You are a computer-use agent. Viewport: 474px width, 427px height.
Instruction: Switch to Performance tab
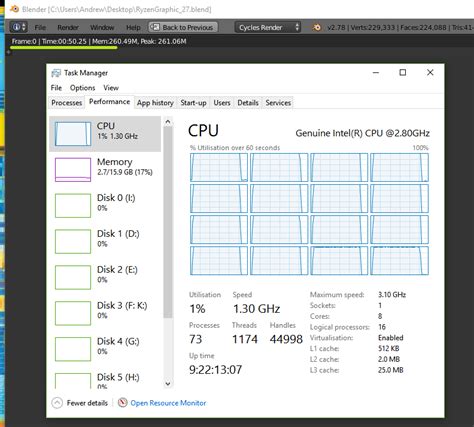pos(109,102)
